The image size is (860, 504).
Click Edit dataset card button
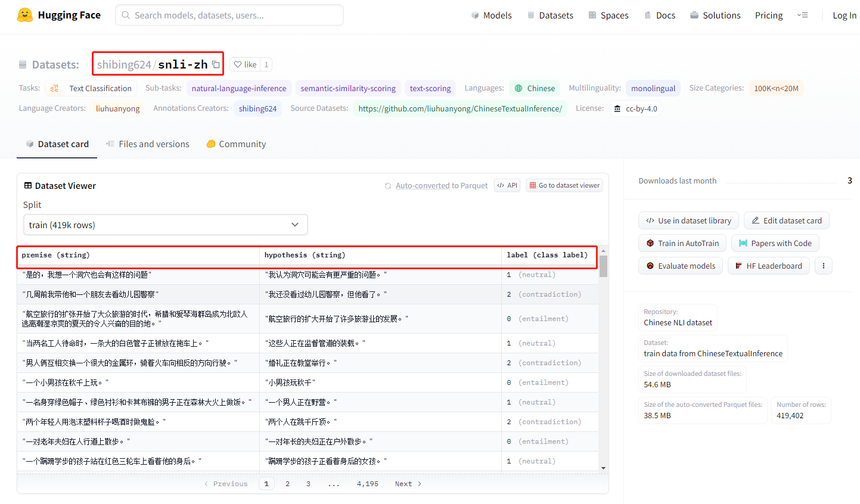[x=786, y=220]
